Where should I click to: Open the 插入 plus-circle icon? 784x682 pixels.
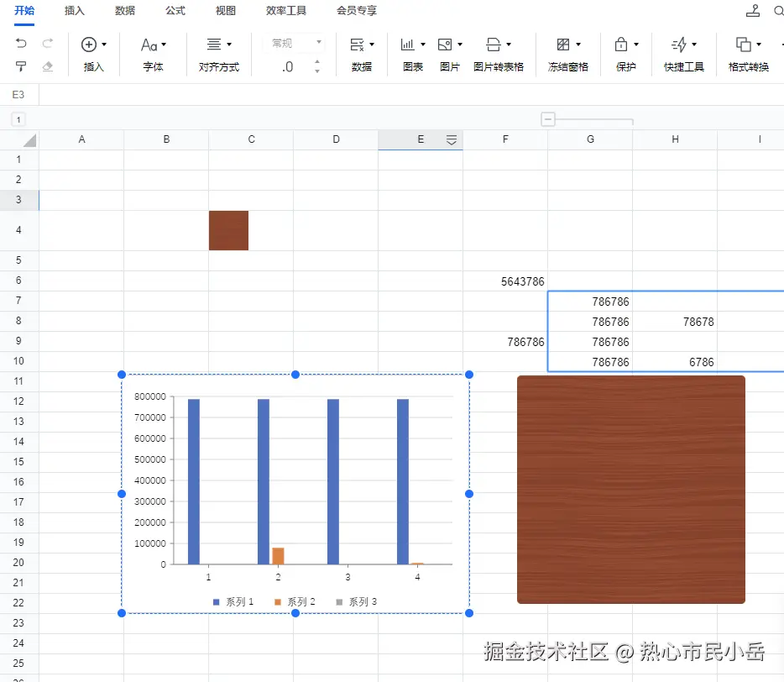pos(88,44)
